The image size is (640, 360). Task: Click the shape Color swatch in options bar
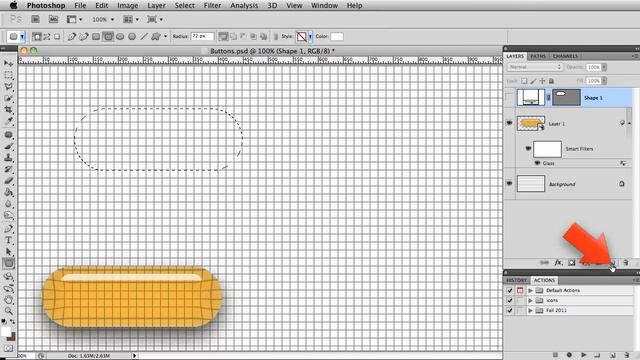[337, 36]
